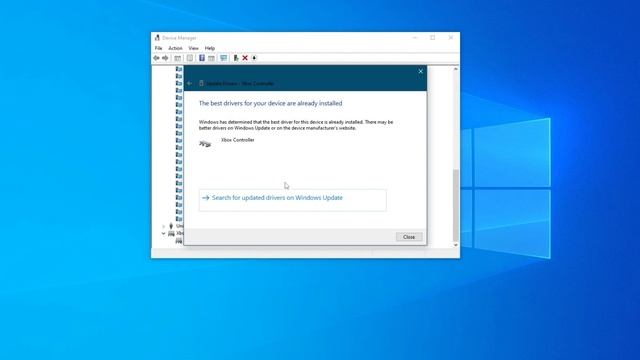Click the Show/Hide console tree toolbar icon

(x=178, y=58)
